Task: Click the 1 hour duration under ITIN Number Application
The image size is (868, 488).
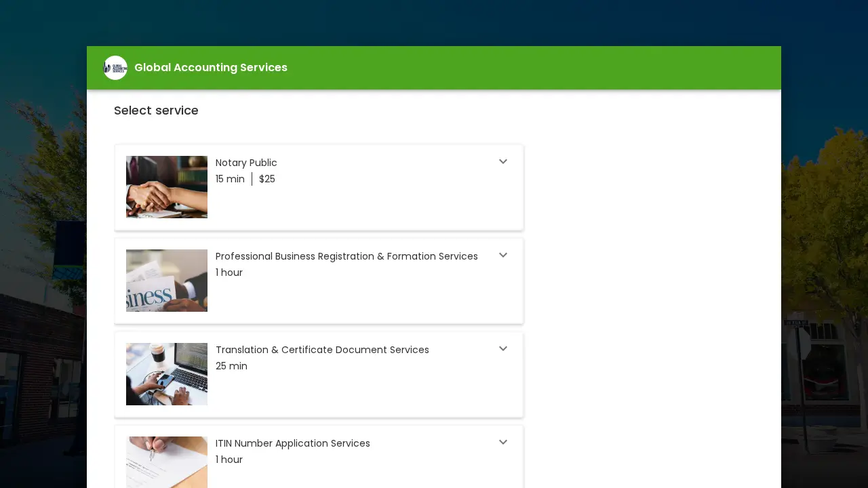Action: click(x=229, y=460)
